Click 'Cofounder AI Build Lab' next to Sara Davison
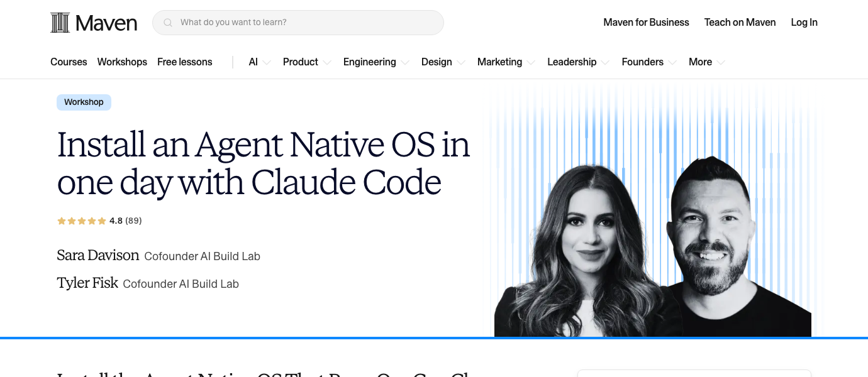868x377 pixels. (x=202, y=256)
